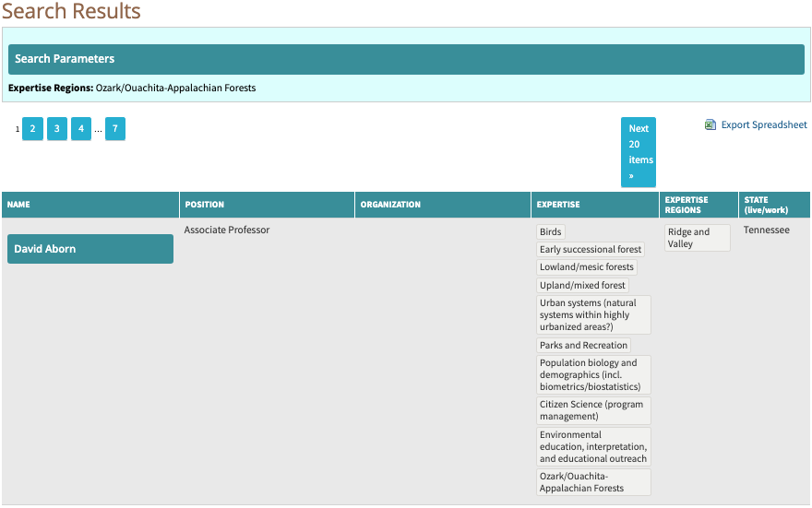Viewport: 812px width, 508px height.
Task: Open the Export Spreadsheet link
Action: tap(763, 125)
